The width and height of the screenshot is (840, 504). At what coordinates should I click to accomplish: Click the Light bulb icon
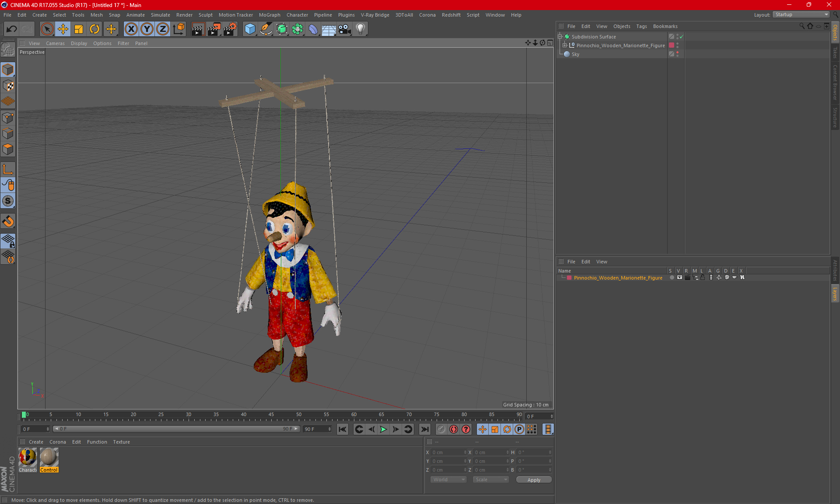[360, 29]
